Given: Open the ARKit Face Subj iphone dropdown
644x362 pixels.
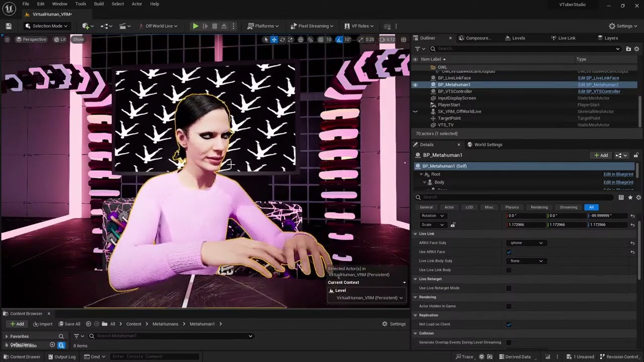Looking at the screenshot, I should tap(526, 243).
